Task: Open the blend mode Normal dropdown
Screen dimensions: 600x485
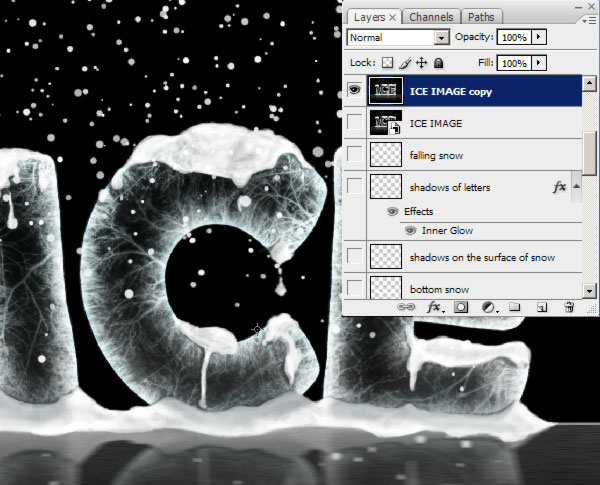Action: coord(441,37)
